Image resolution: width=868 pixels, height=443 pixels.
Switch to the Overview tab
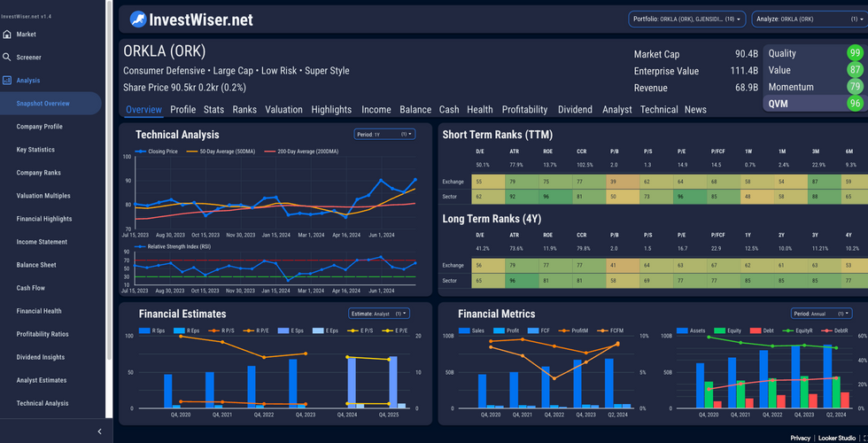click(143, 110)
